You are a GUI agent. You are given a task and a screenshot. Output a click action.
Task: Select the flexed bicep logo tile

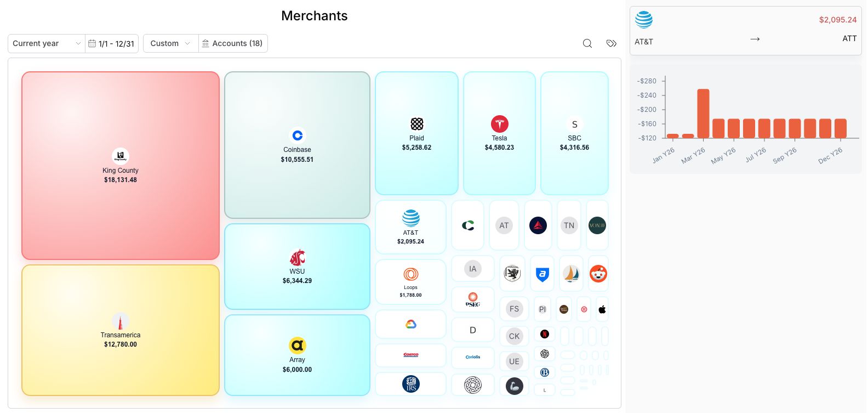pos(514,386)
